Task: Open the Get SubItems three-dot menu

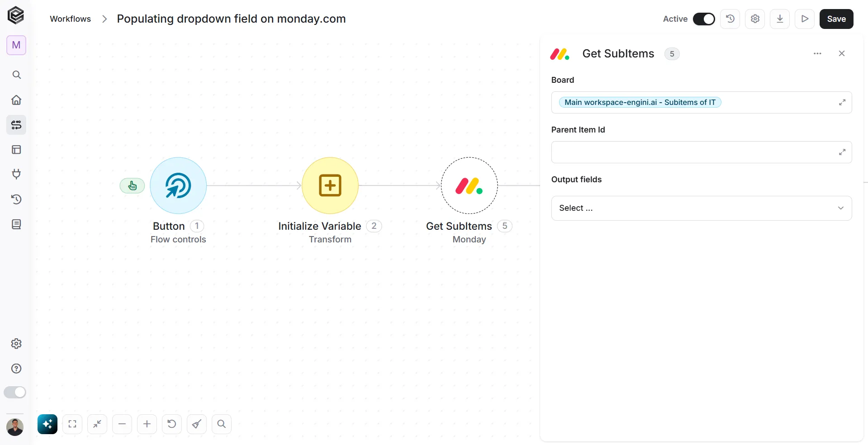Action: click(817, 53)
